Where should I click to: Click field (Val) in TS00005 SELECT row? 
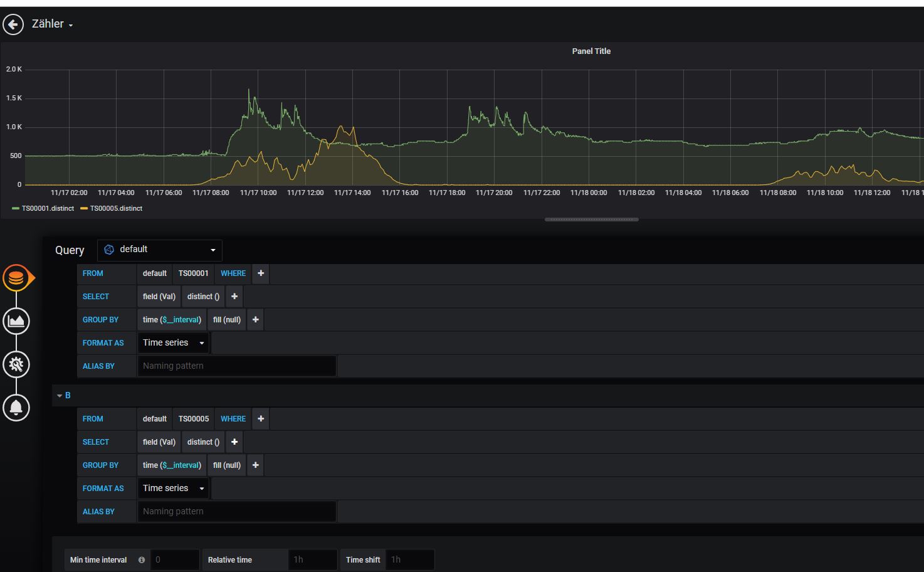pyautogui.click(x=159, y=442)
